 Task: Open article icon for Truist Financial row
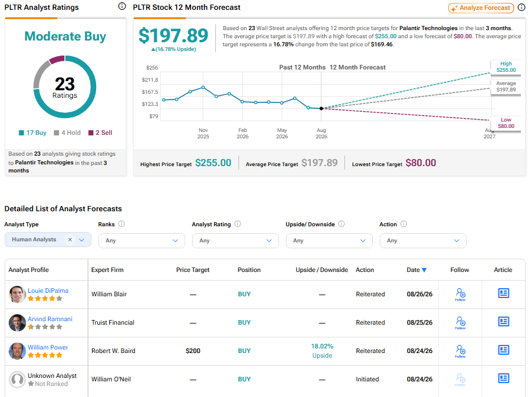pyautogui.click(x=504, y=321)
